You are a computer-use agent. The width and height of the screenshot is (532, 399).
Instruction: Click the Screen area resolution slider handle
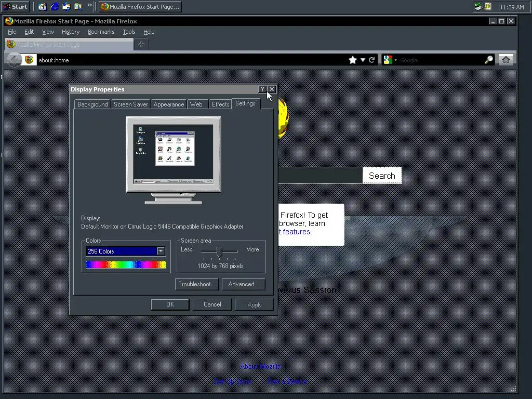(219, 251)
